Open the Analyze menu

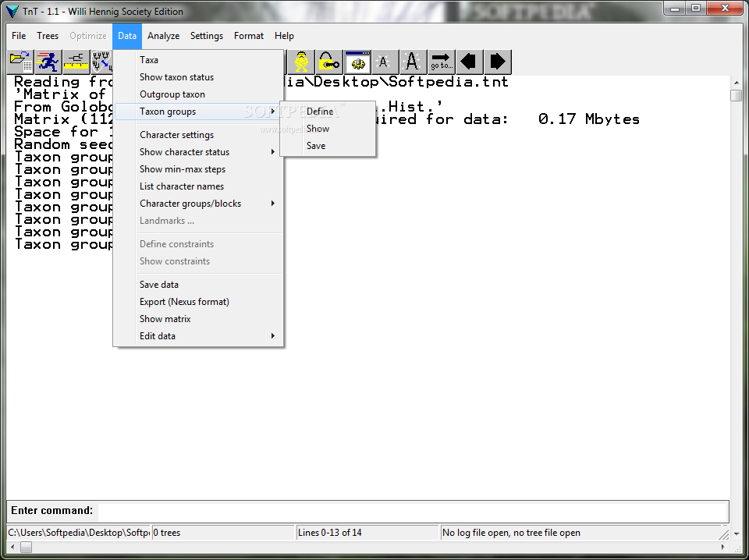[163, 36]
